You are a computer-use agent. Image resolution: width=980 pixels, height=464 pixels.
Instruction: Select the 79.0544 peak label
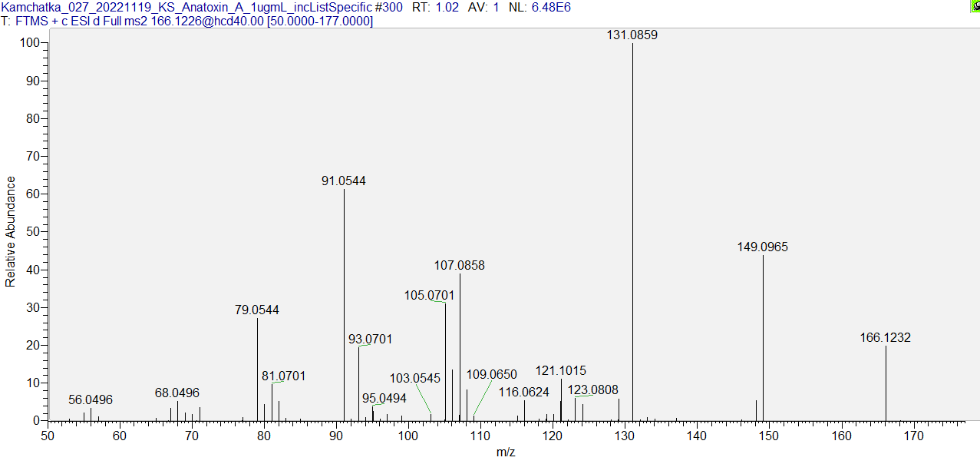[x=256, y=310]
